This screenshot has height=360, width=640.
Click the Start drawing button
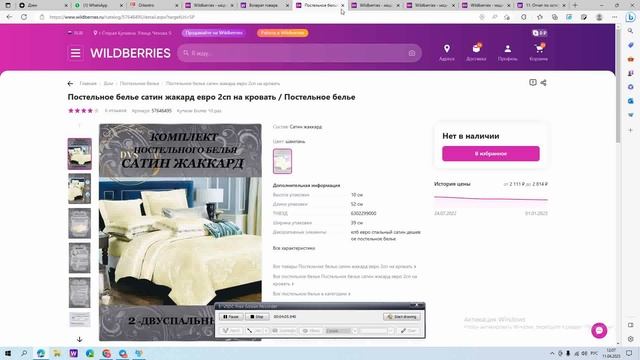coord(402,316)
